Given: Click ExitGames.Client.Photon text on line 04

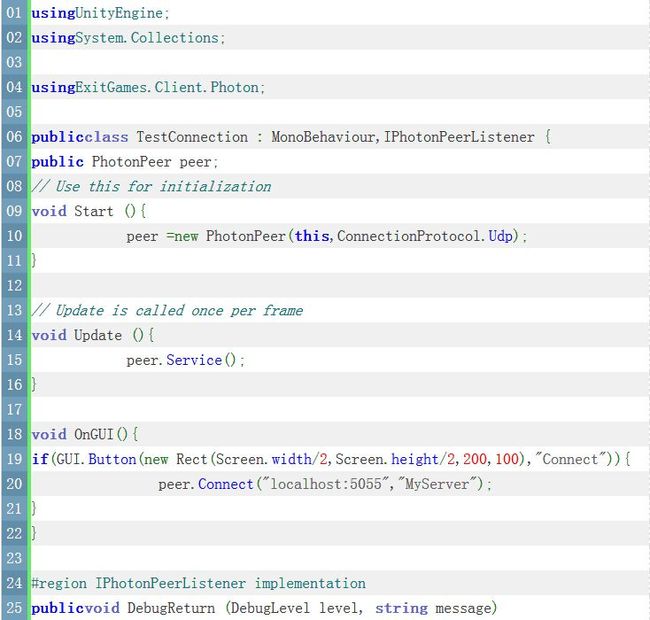Looking at the screenshot, I should point(167,87).
